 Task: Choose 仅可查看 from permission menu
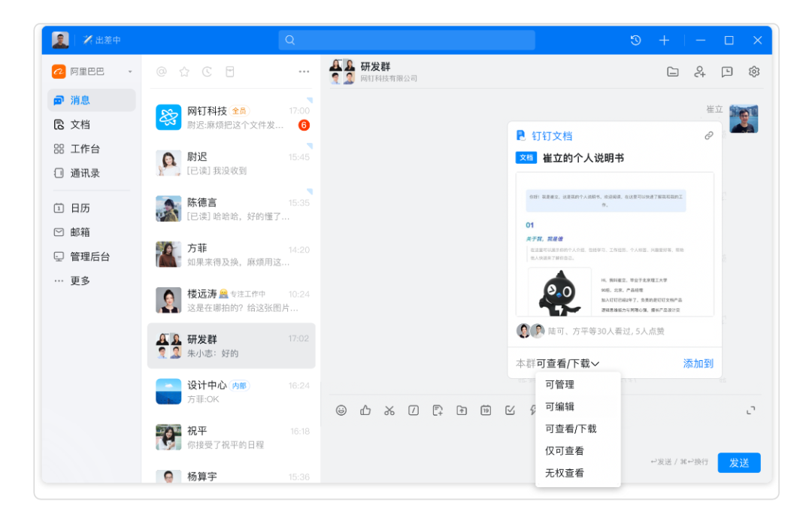[x=565, y=451]
